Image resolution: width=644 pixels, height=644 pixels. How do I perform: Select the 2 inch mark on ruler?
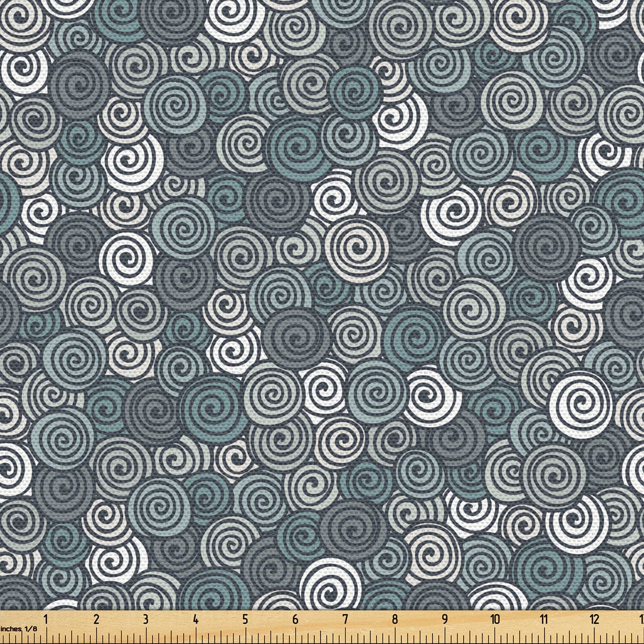coord(96,619)
